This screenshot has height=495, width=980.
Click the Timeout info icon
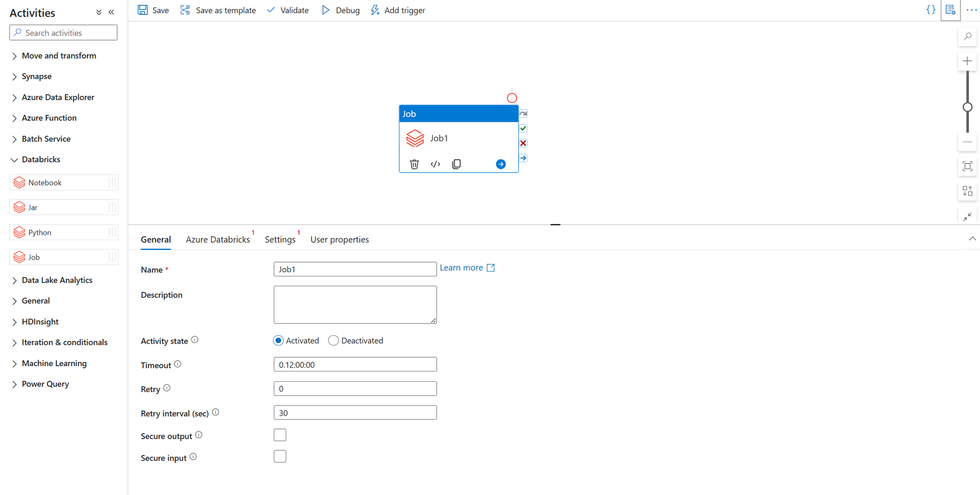pos(178,364)
